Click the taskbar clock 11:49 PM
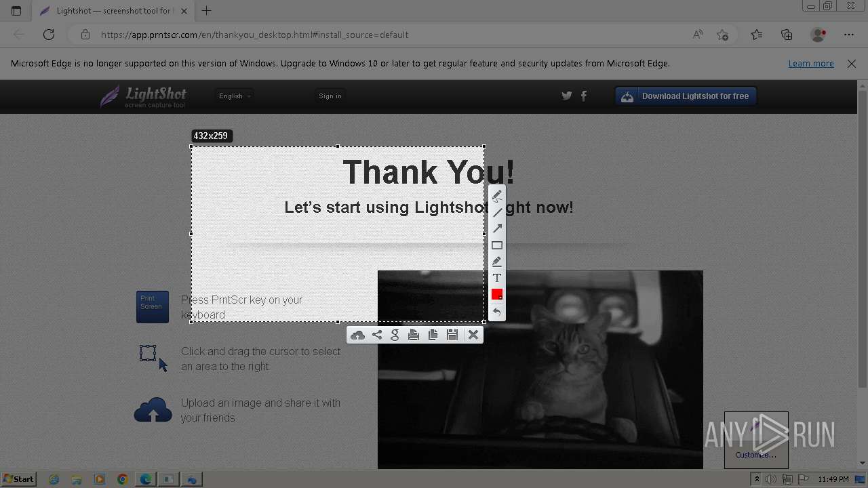The height and width of the screenshot is (488, 868). click(833, 479)
